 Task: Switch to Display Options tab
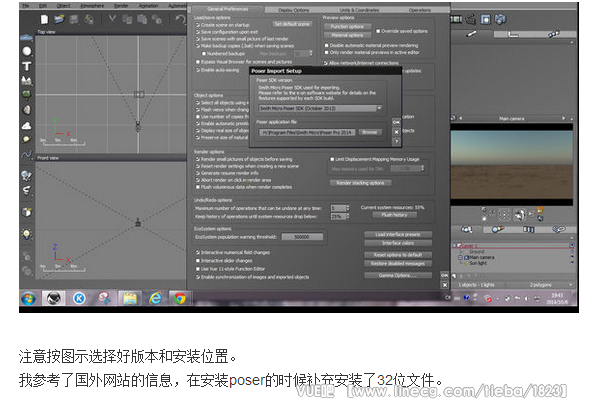tap(294, 10)
